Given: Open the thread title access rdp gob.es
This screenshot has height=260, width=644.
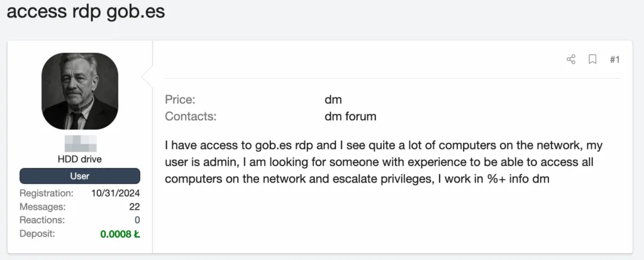Looking at the screenshot, I should (x=86, y=11).
